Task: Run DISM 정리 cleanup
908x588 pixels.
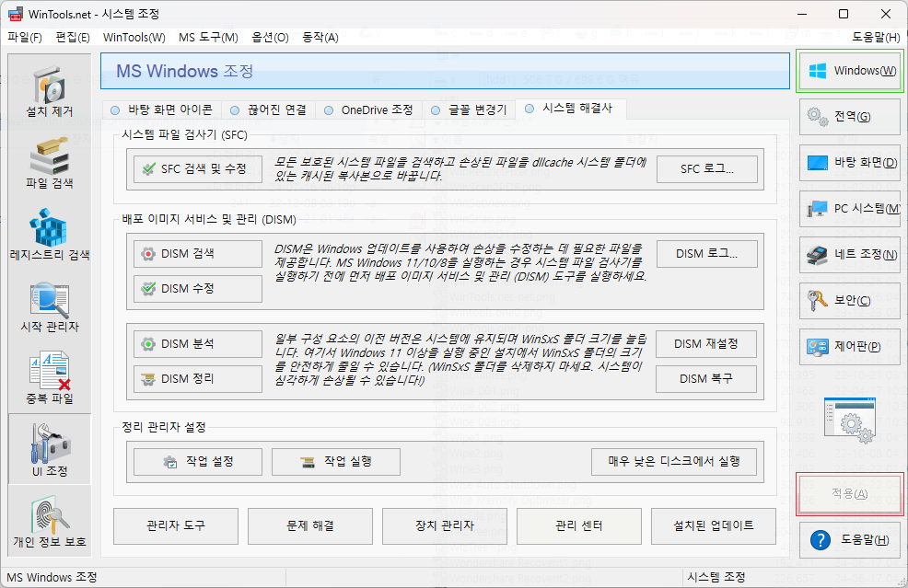Action: click(197, 378)
